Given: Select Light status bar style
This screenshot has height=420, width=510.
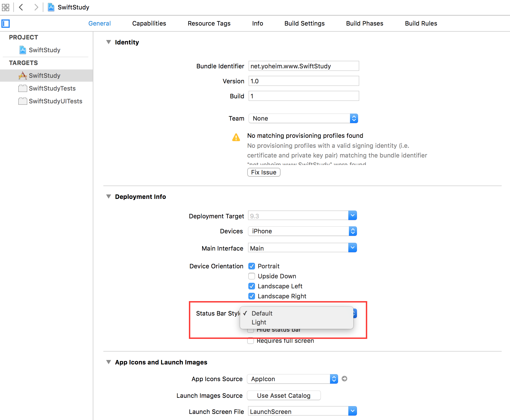Looking at the screenshot, I should [297, 322].
